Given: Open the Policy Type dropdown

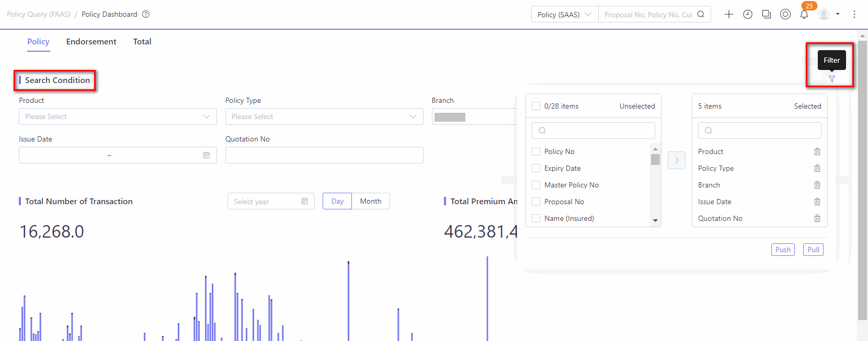Looking at the screenshot, I should point(324,116).
